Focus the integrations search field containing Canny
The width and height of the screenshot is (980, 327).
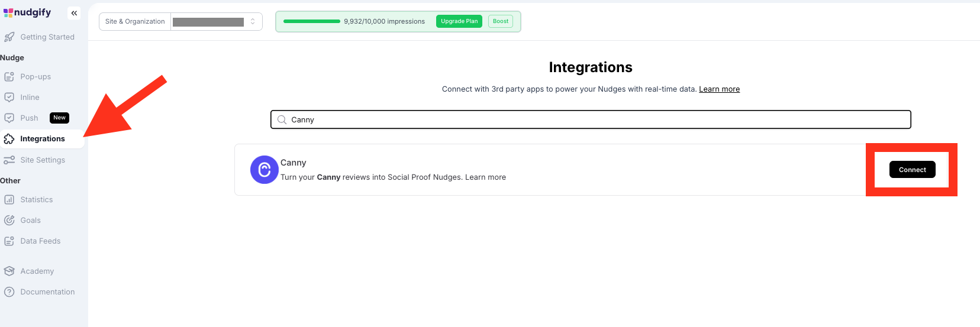tap(591, 119)
